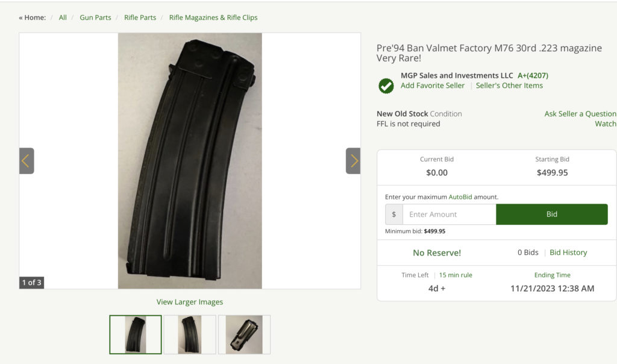The image size is (617, 364).
Task: Click the dollar sign icon
Action: (x=394, y=215)
